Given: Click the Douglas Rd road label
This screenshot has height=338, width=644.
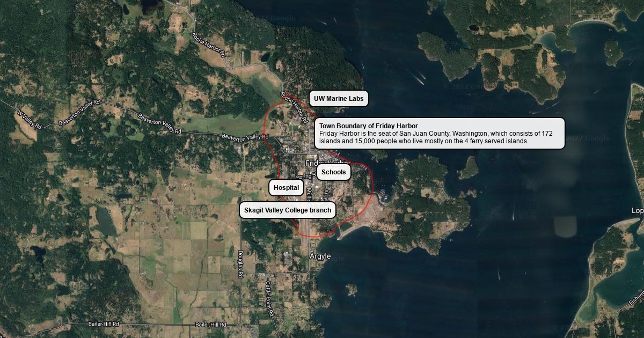Looking at the screenshot, I should pyautogui.click(x=240, y=263).
